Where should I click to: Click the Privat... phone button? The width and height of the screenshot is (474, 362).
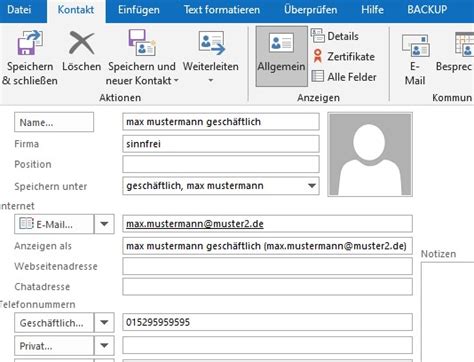tap(54, 345)
